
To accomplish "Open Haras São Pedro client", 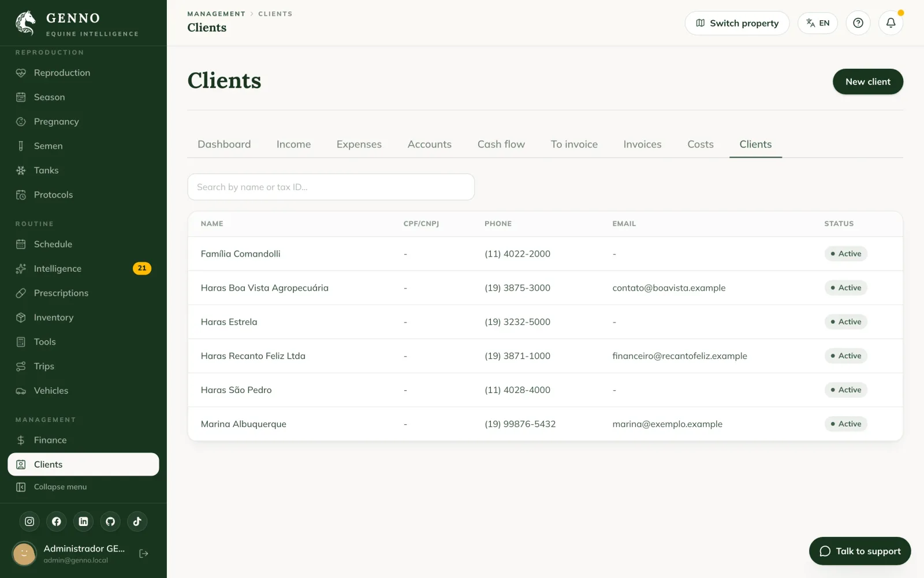I will click(545, 390).
